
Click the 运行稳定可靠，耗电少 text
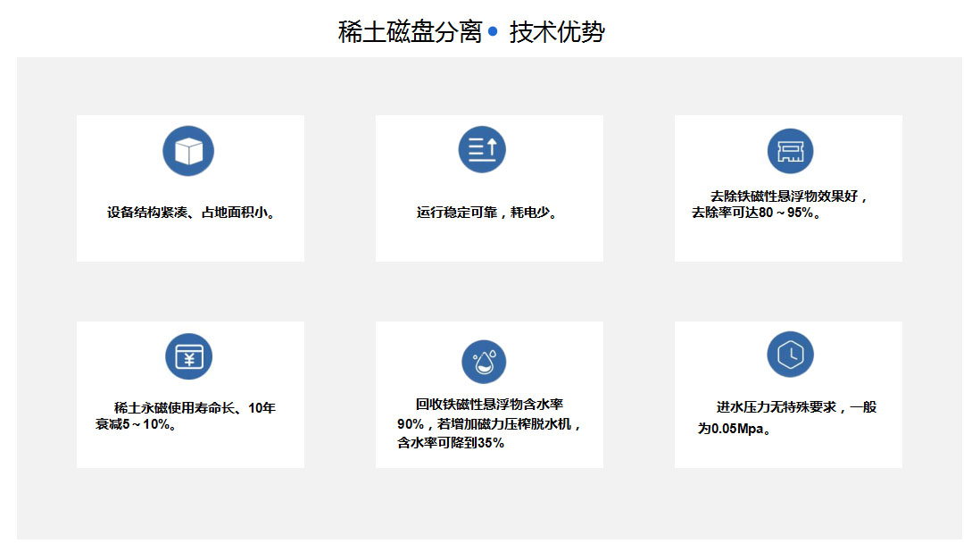[x=488, y=213]
